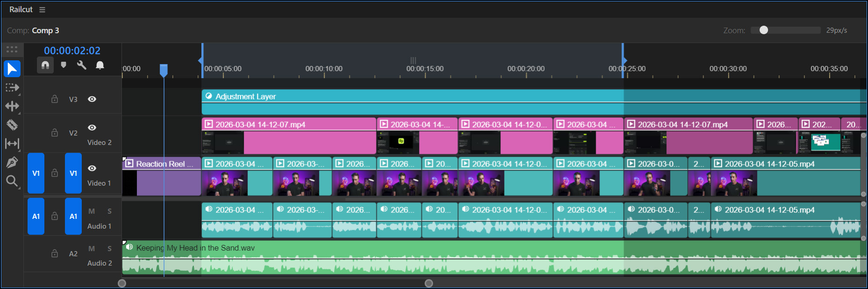
Task: Click the In point bracket on ruler
Action: tap(201, 61)
